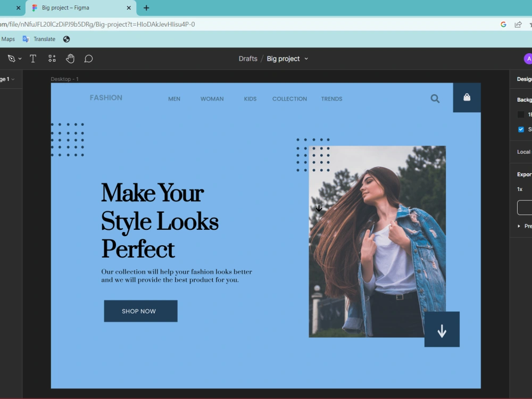This screenshot has height=399, width=532.
Task: Open the Maps bookmark
Action: point(8,39)
